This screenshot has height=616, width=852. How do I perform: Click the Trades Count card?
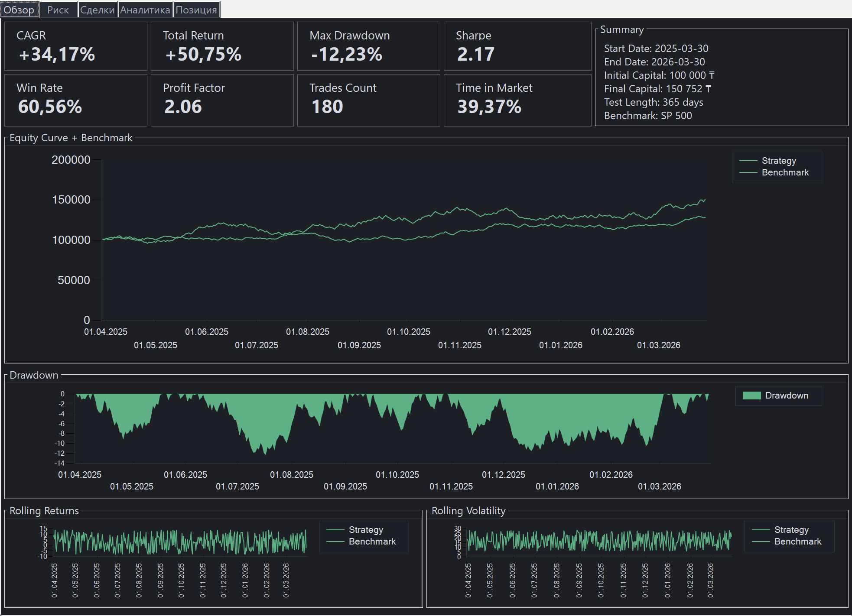(368, 100)
